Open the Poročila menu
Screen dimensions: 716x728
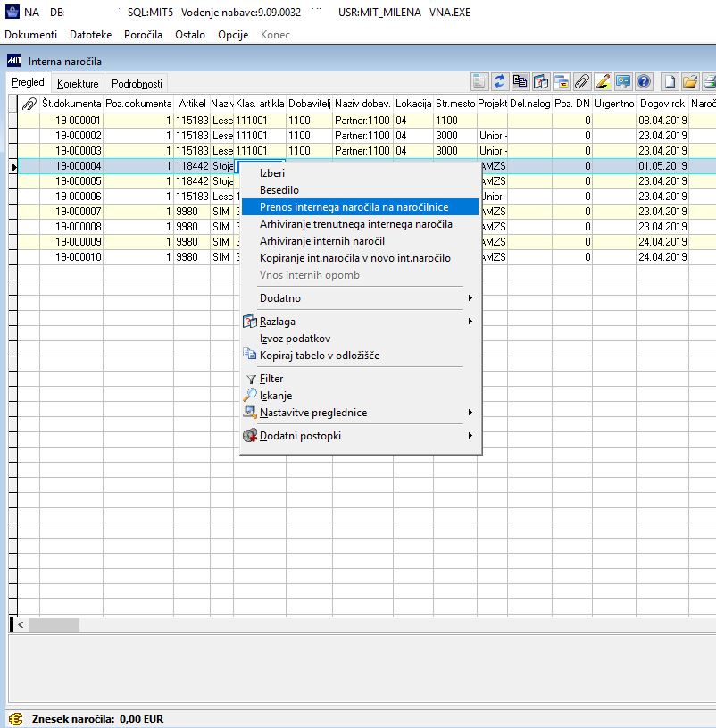143,35
